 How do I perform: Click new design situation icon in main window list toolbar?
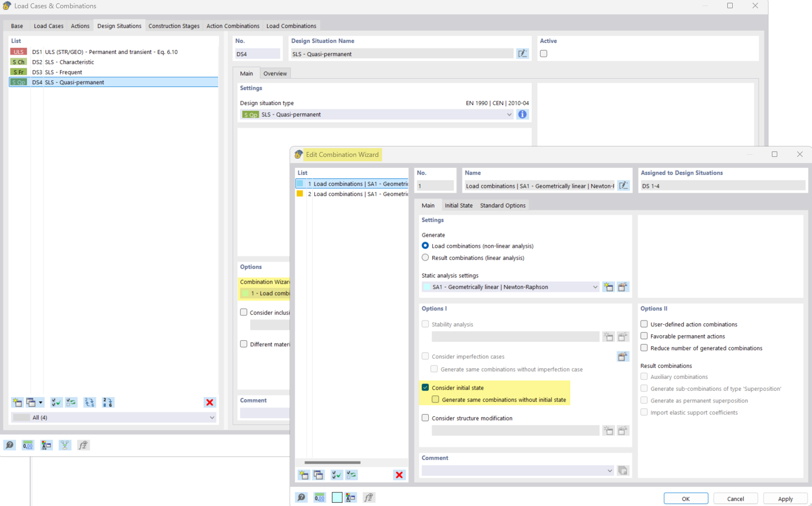(17, 402)
